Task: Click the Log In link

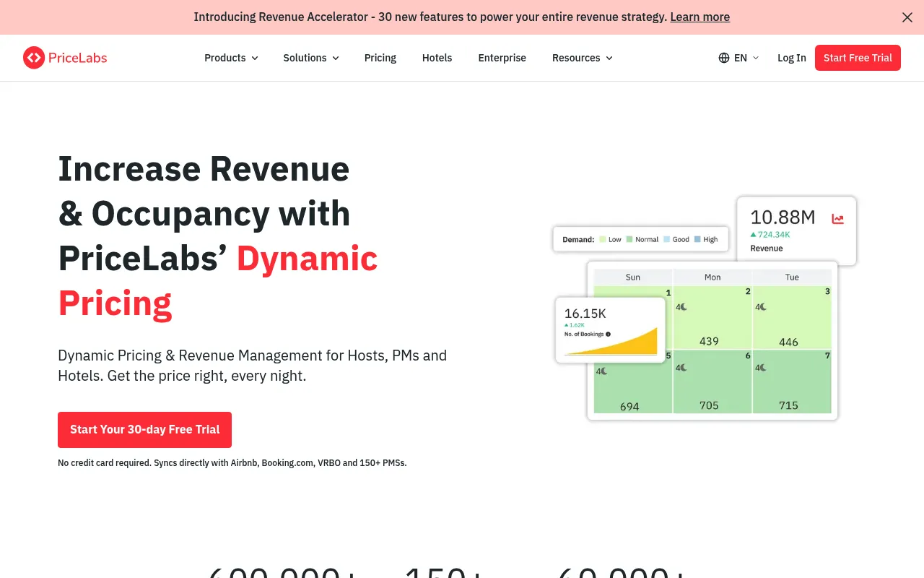Action: [791, 58]
